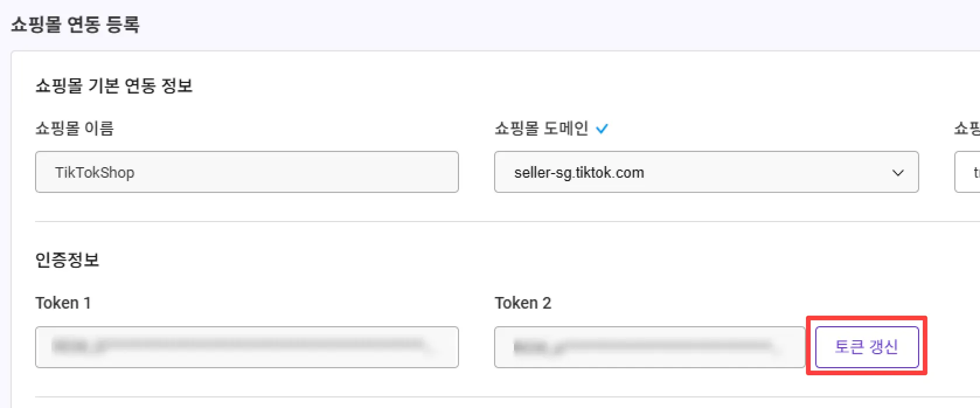This screenshot has height=408, width=980.
Task: Click the cut-off label at the top right
Action: 967,129
